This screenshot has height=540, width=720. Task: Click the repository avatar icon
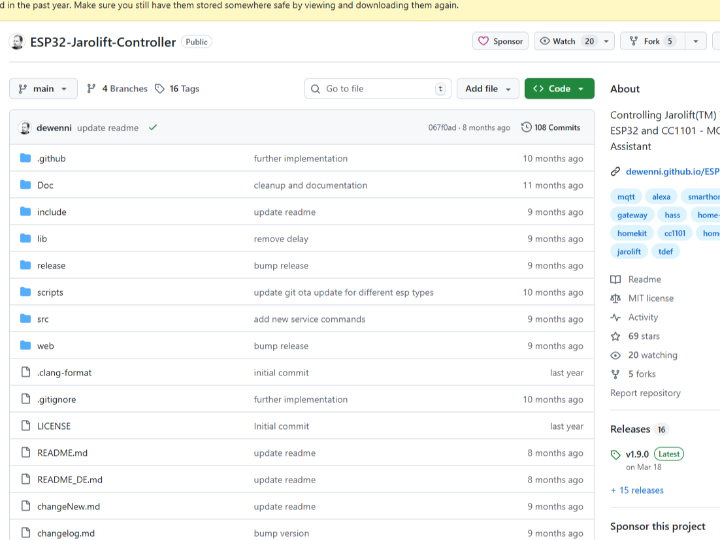[x=17, y=42]
